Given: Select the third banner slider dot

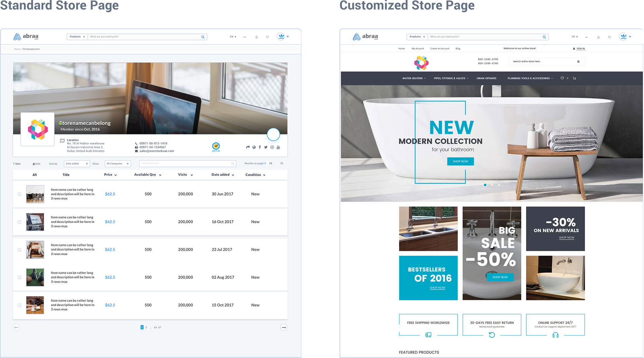Looking at the screenshot, I should tap(499, 185).
